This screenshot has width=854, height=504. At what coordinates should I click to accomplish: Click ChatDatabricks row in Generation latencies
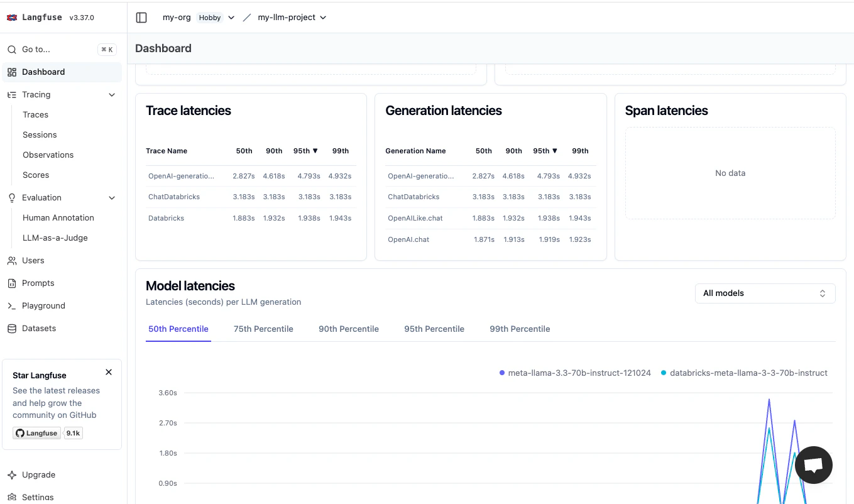click(490, 197)
